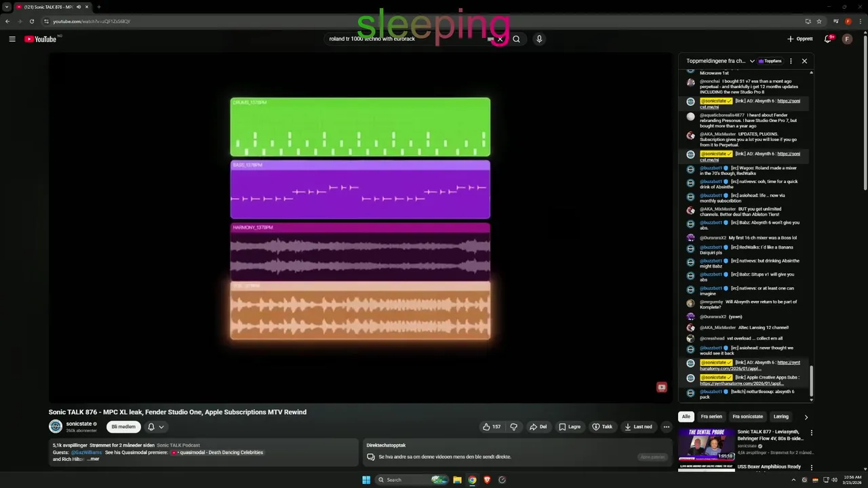The image size is (868, 488).
Task: Open the YouTube account avatar menu
Action: coord(847,39)
